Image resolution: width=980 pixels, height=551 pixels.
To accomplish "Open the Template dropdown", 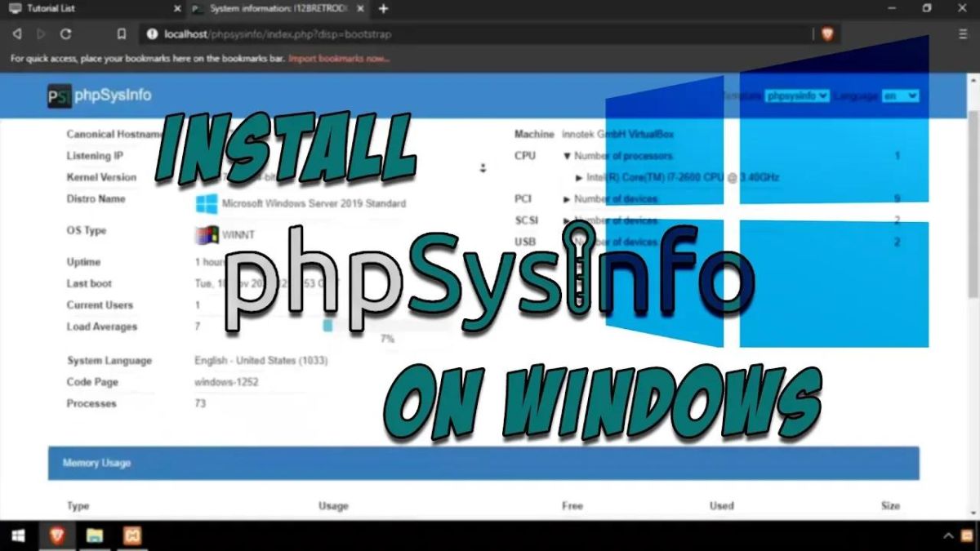I will [797, 96].
